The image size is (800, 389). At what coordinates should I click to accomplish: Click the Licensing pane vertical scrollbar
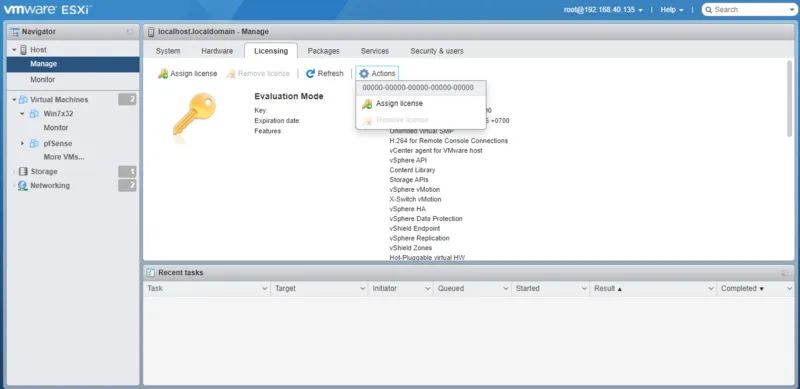[x=790, y=99]
